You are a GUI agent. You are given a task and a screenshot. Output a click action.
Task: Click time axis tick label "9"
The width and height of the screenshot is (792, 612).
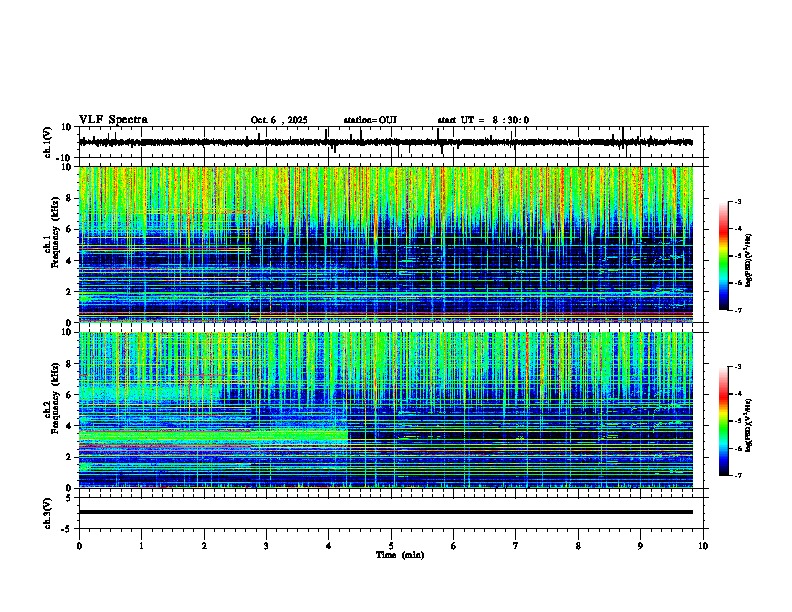tap(640, 546)
